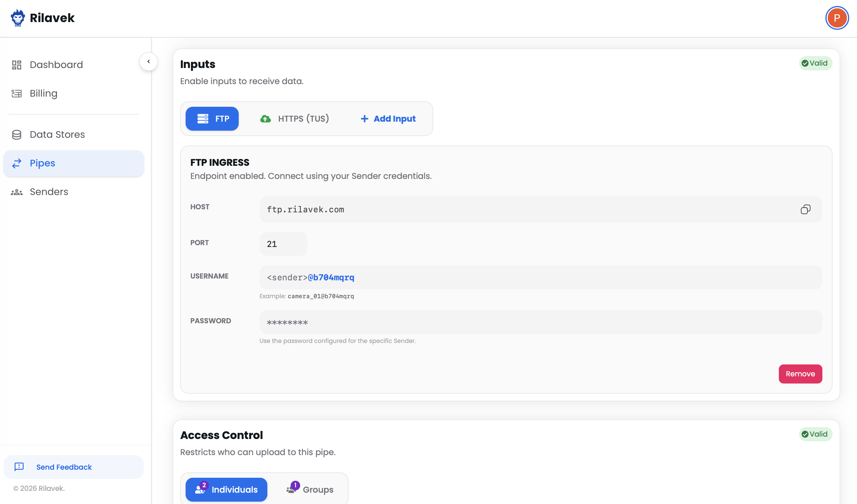Select the Individuals access control tab
Viewport: 857px width, 504px height.
(x=226, y=489)
